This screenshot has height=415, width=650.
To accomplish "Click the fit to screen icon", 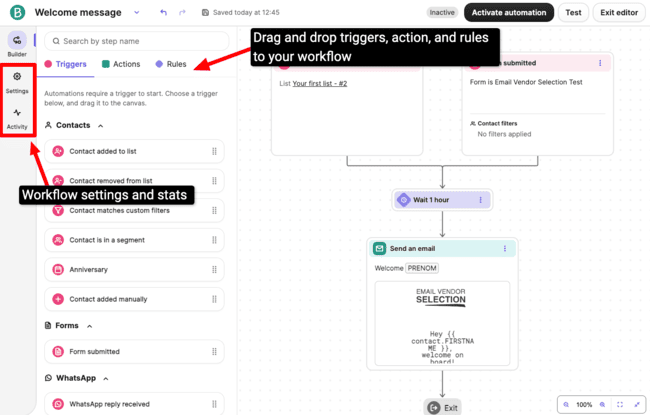I will 620,405.
